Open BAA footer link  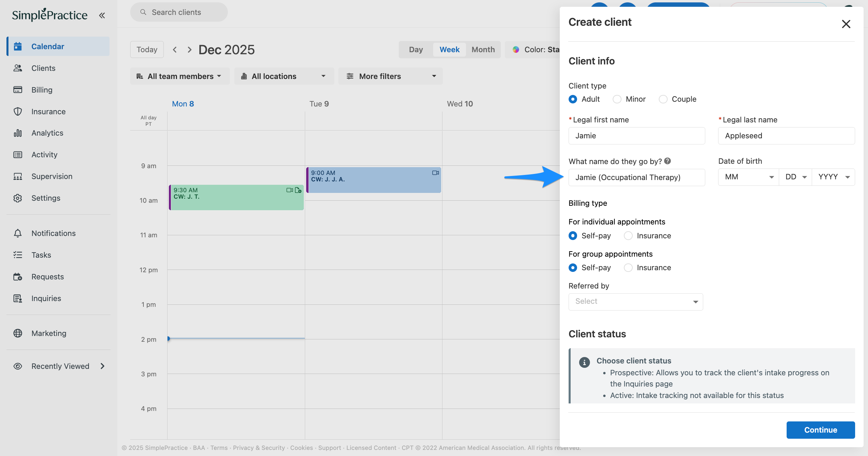point(199,448)
